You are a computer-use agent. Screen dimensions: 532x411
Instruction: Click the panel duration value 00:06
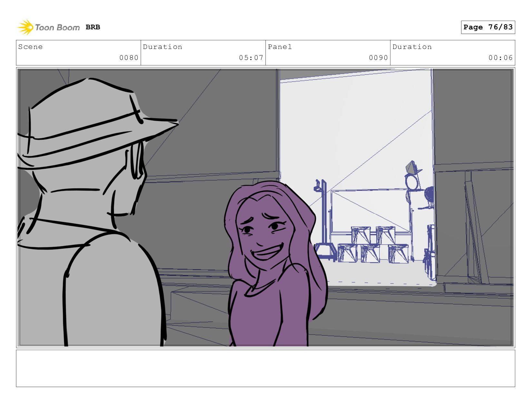click(x=500, y=58)
